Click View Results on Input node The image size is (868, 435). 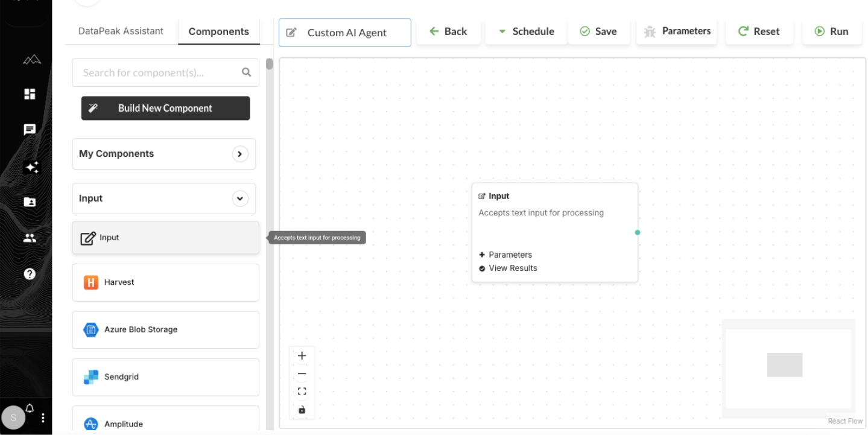508,268
